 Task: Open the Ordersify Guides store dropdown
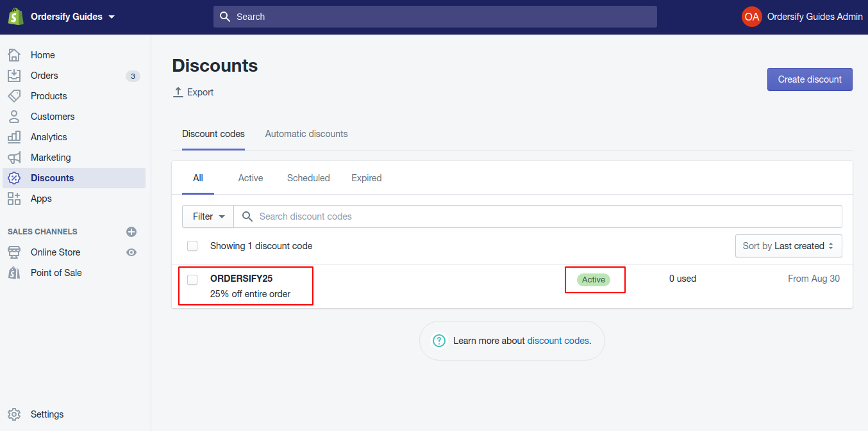coord(72,17)
